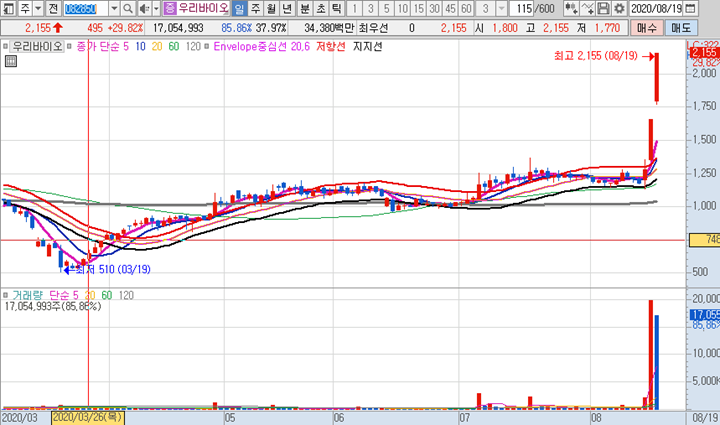This screenshot has width=720, height=425.
Task: Click the 매수 buy button
Action: point(647,28)
